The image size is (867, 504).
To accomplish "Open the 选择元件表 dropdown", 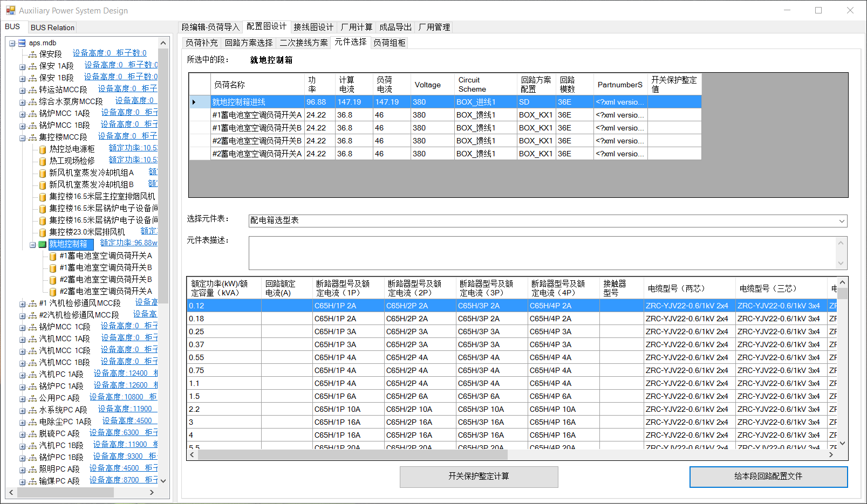I will coord(841,221).
